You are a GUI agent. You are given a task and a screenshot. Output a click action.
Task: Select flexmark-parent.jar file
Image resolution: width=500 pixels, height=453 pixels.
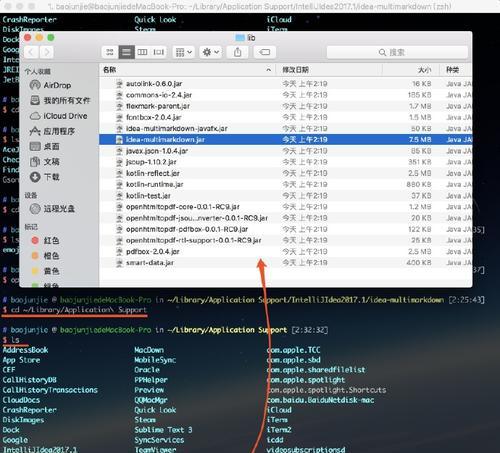tap(285, 106)
